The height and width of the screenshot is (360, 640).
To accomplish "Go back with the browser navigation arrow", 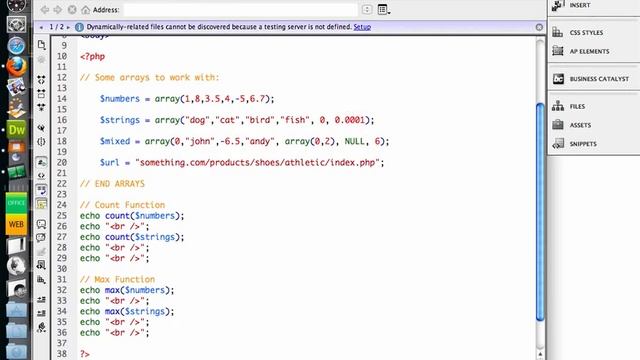I will pyautogui.click(x=45, y=9).
